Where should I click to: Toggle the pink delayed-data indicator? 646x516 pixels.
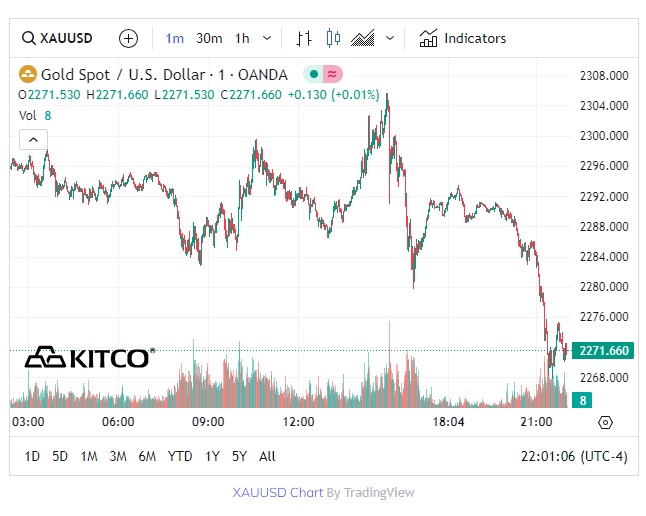click(332, 74)
